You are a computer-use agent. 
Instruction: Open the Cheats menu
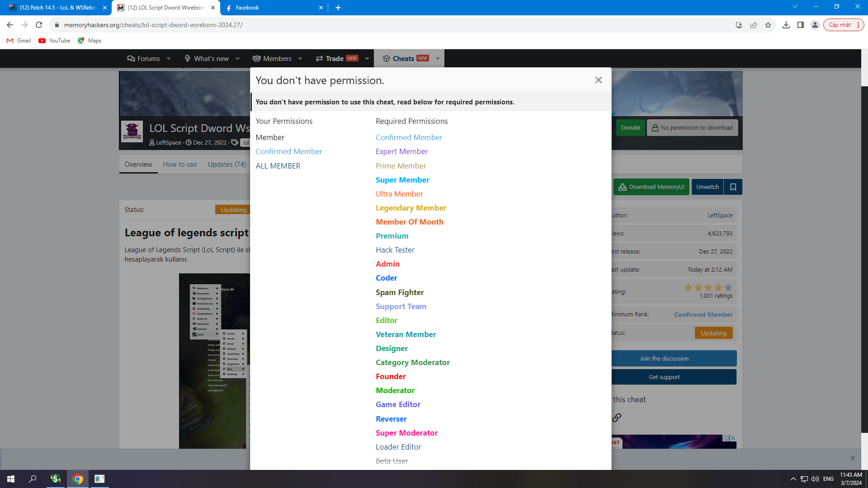click(x=406, y=59)
